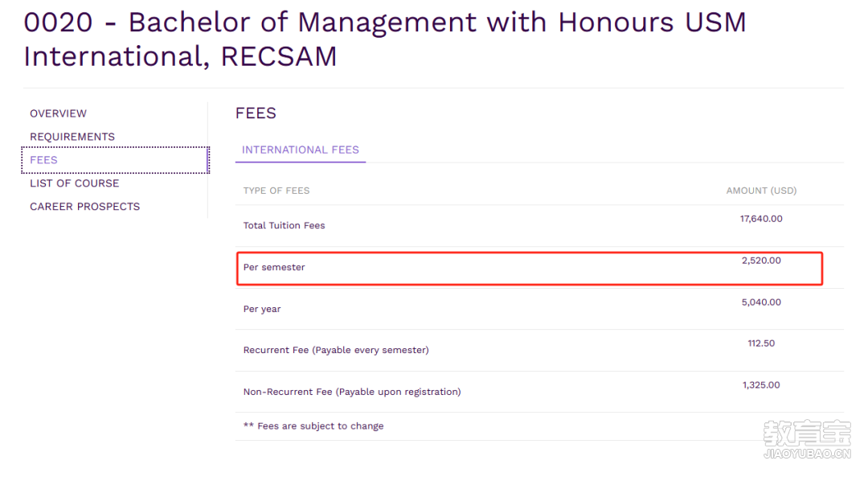Click Non-Recurrent Fee row label
Image resolution: width=868 pixels, height=477 pixels.
point(352,392)
